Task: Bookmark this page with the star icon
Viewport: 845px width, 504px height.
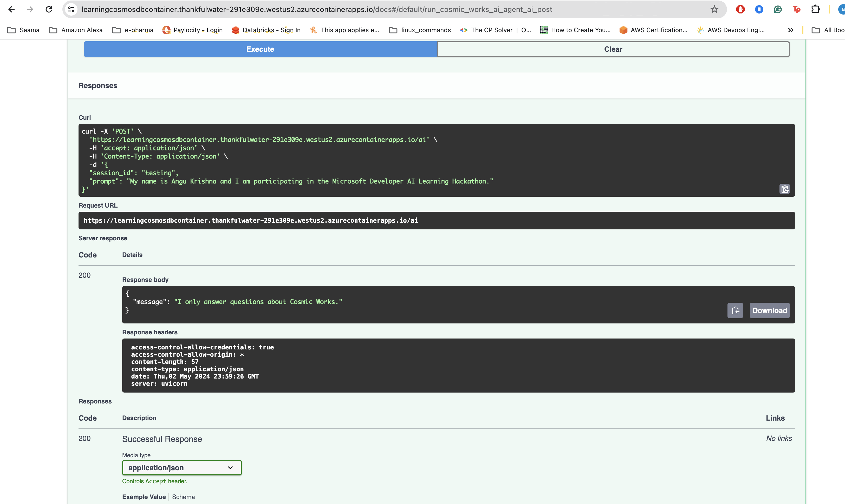Action: click(x=714, y=10)
